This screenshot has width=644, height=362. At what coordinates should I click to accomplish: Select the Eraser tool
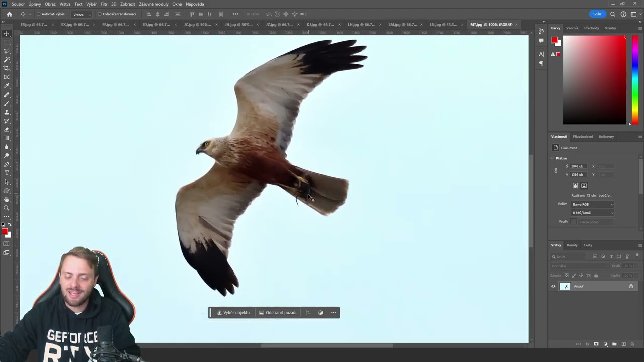[7, 129]
